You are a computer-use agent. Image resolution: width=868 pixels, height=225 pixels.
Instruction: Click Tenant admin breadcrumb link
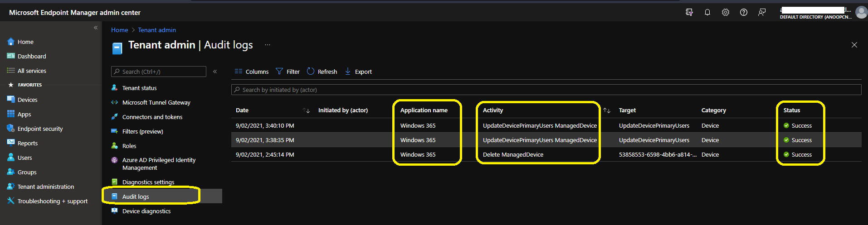pos(157,30)
